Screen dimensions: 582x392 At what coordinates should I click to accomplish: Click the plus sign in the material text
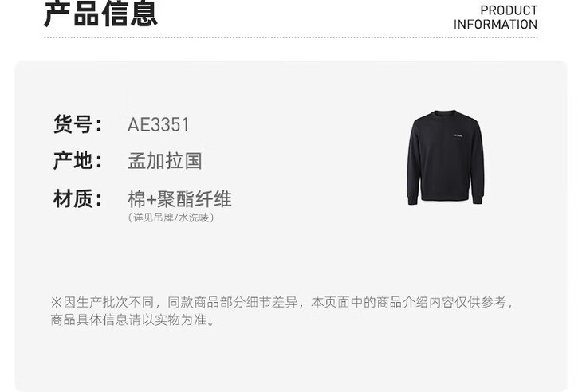(151, 199)
